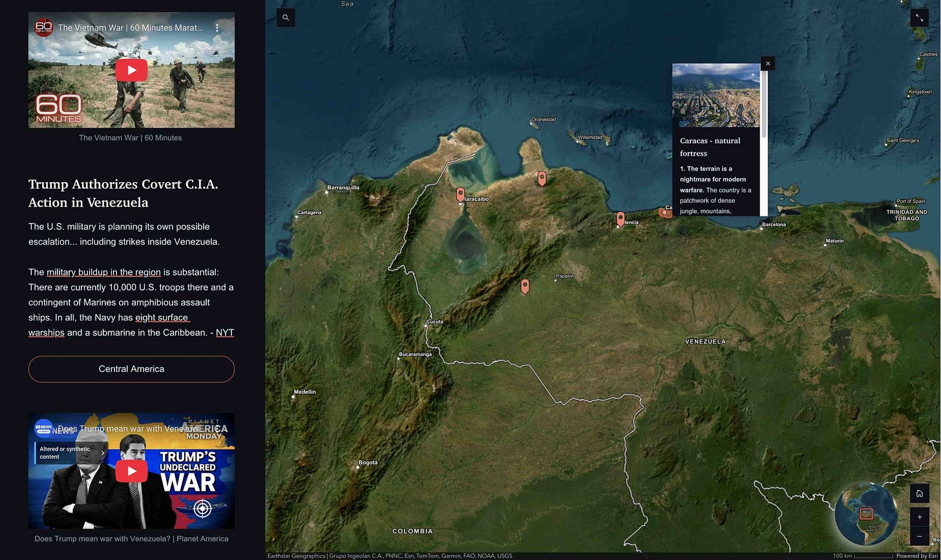The width and height of the screenshot is (941, 560).
Task: Click the Trinidad and Tobago label
Action: [x=906, y=215]
